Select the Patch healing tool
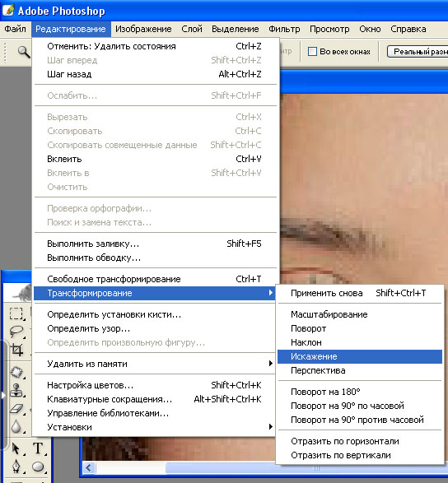 click(16, 372)
